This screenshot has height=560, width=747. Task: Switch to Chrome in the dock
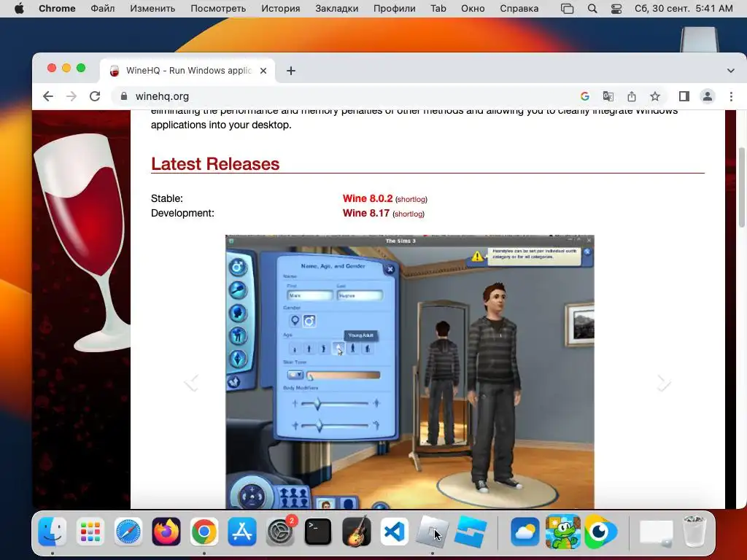click(x=204, y=532)
